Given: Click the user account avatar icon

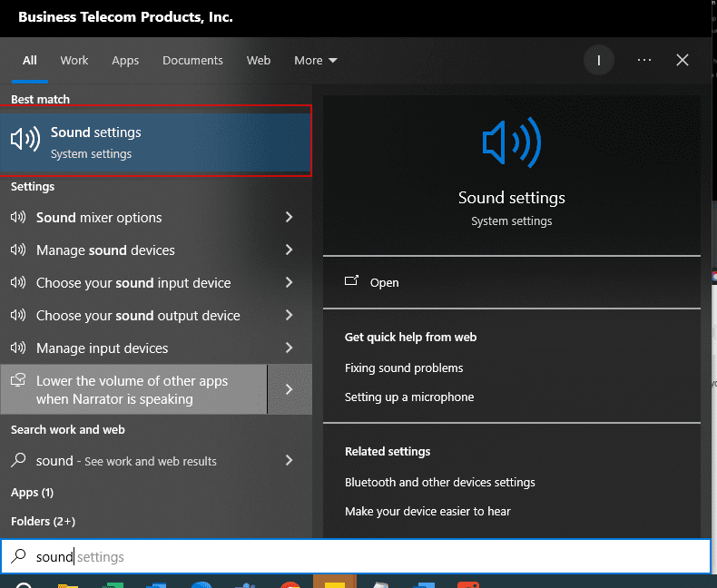Looking at the screenshot, I should click(x=598, y=61).
